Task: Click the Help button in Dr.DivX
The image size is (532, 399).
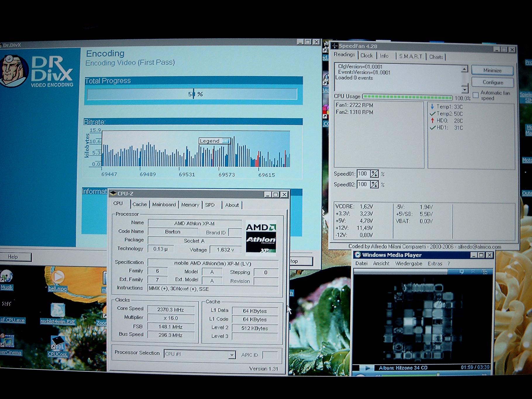Action: pyautogui.click(x=15, y=257)
